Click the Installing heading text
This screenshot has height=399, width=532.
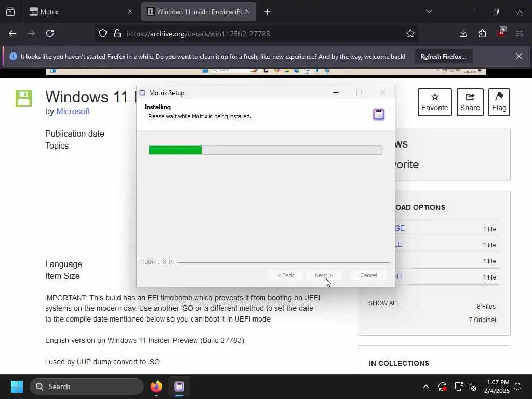pyautogui.click(x=158, y=107)
